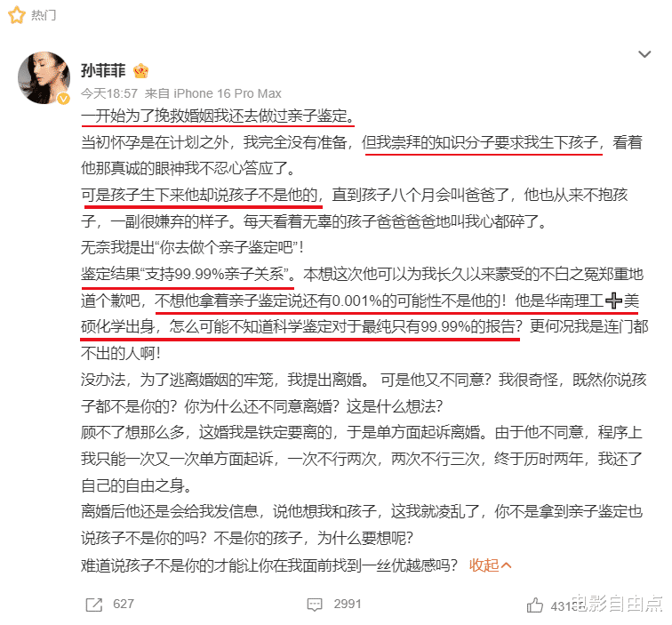Viewport: 672px width, 625px height.
Task: Like the post with the thumbs-up icon
Action: click(x=535, y=605)
